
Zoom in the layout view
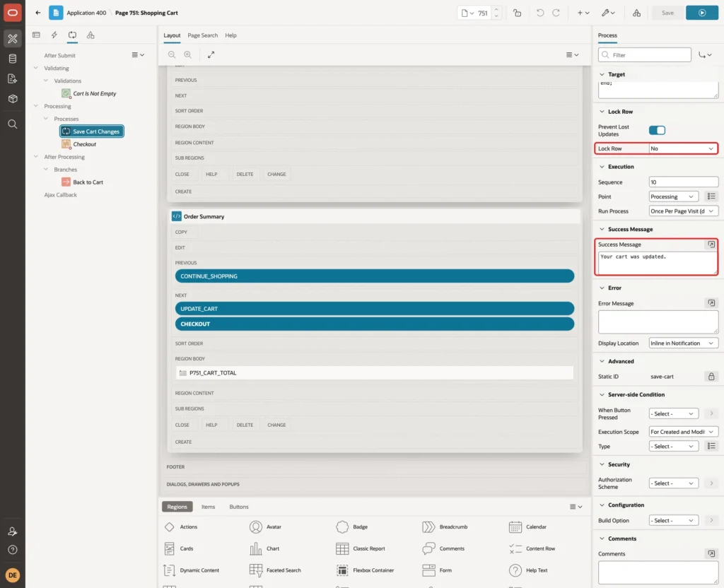click(188, 54)
